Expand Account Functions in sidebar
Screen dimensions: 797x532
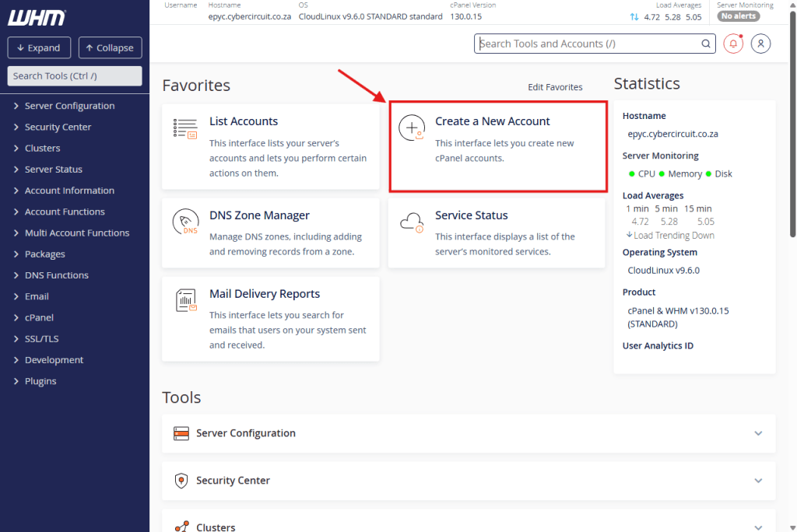65,212
